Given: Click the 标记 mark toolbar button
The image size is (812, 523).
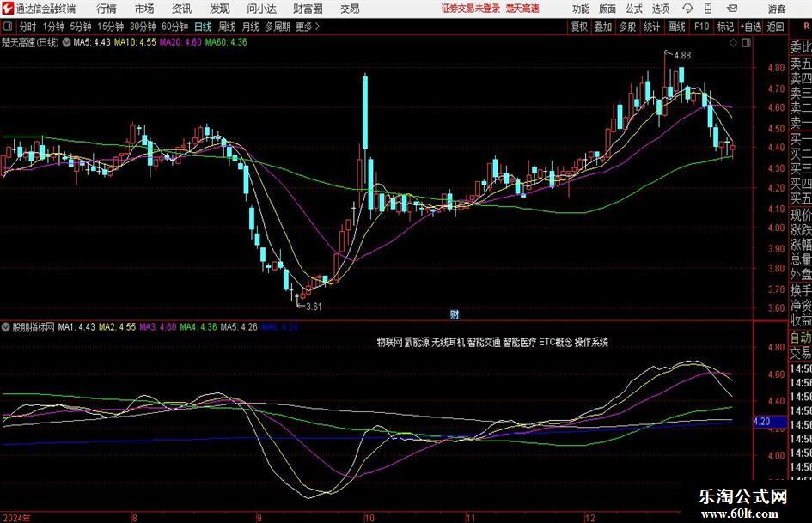Looking at the screenshot, I should click(x=725, y=27).
